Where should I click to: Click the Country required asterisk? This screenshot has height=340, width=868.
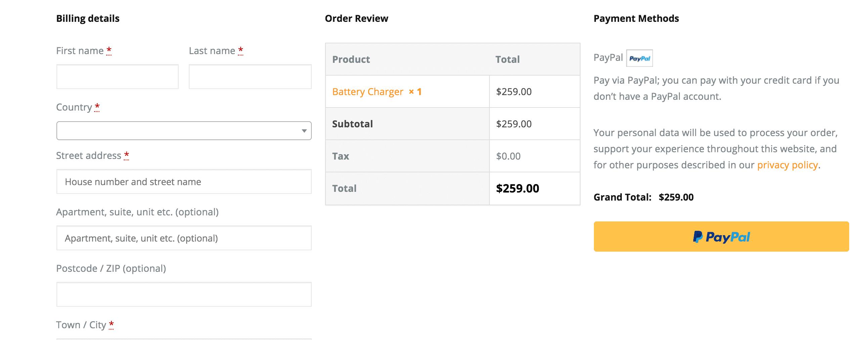tap(97, 107)
